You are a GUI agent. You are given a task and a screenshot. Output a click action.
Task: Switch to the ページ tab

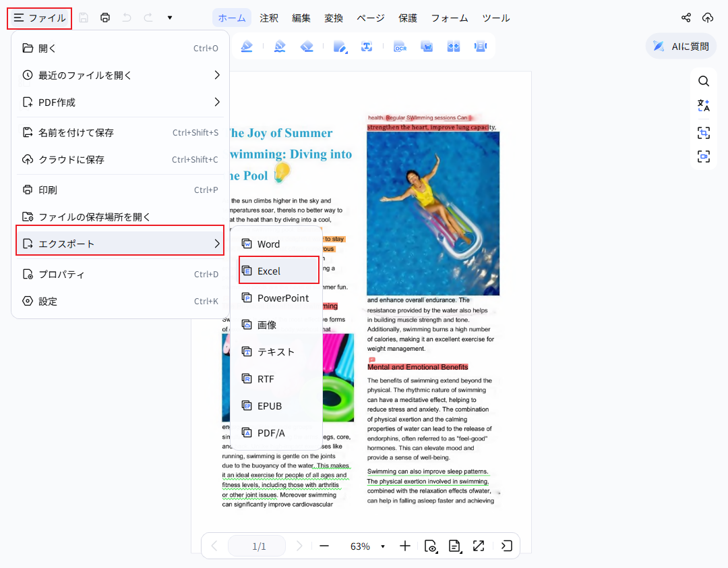(371, 18)
